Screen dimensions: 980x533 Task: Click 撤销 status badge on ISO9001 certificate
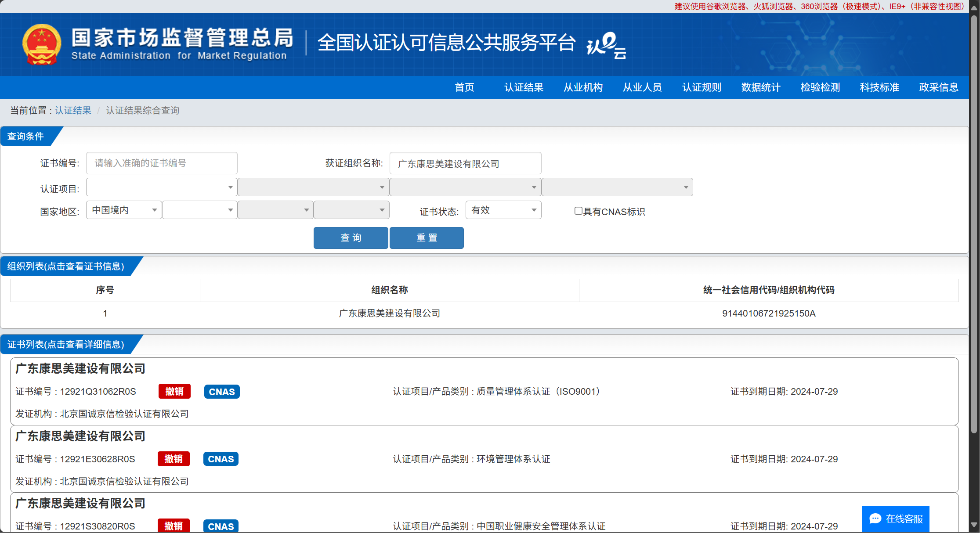coord(174,391)
